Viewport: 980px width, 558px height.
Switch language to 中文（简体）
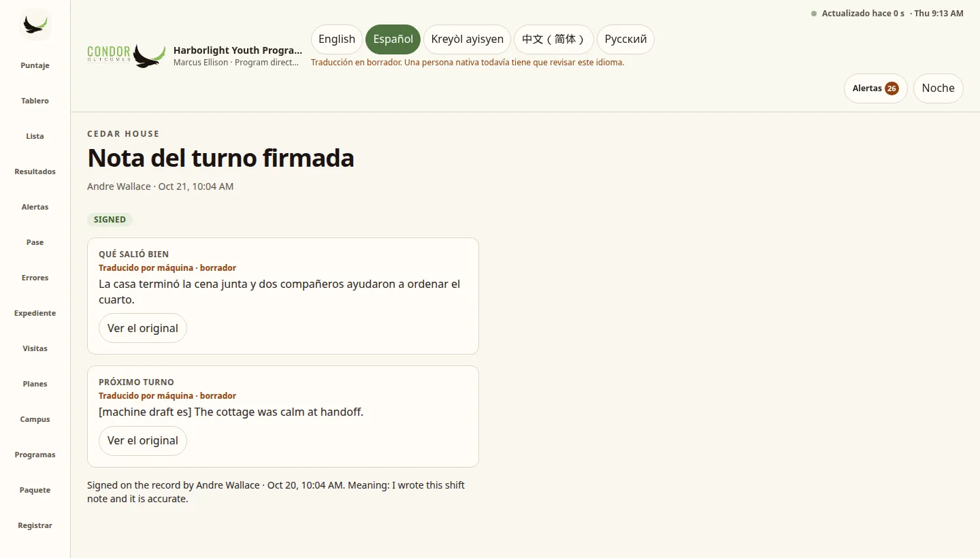554,39
